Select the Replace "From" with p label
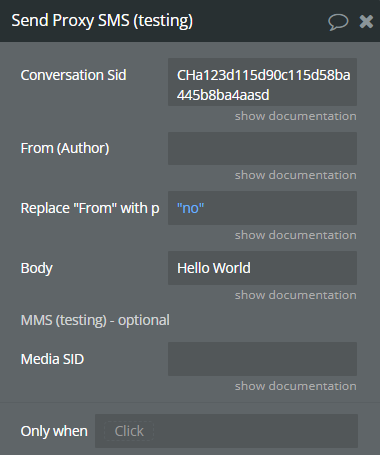 coord(90,208)
